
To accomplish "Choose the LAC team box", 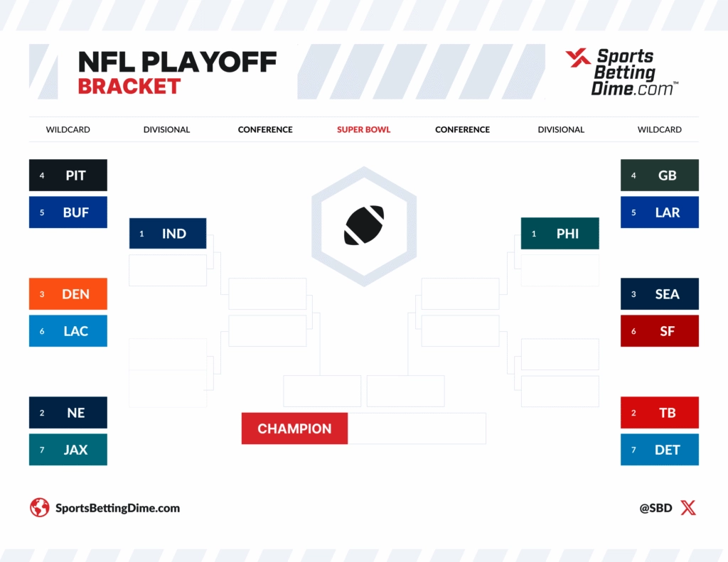I will (68, 331).
